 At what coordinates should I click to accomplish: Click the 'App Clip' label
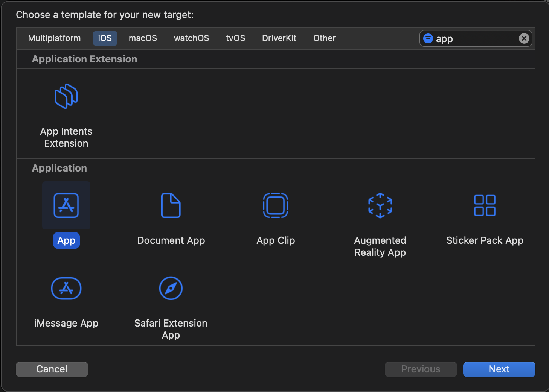point(276,240)
